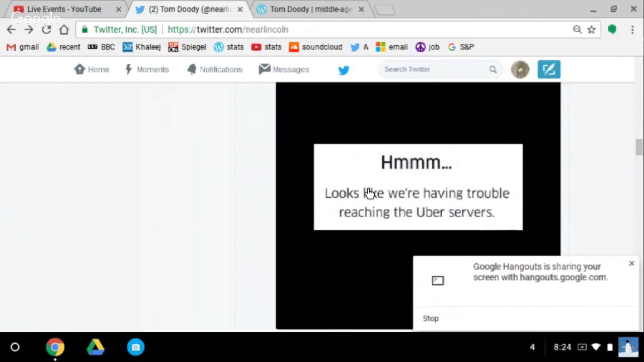Open Twitter Messages
Screen dimensions: 644x362
point(284,69)
